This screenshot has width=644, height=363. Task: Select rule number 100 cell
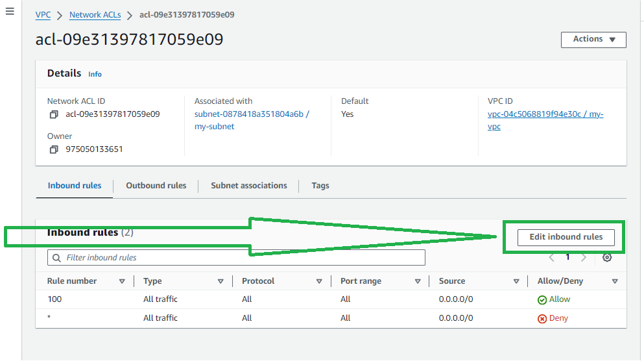(x=54, y=299)
